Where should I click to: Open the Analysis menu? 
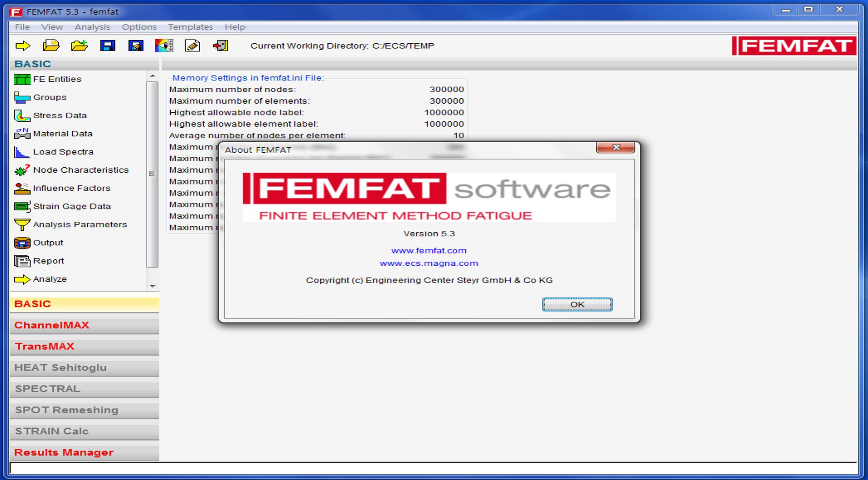tap(92, 27)
